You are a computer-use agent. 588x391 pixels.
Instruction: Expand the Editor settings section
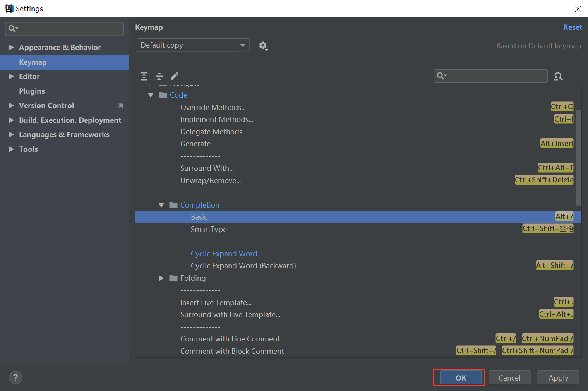coord(12,76)
